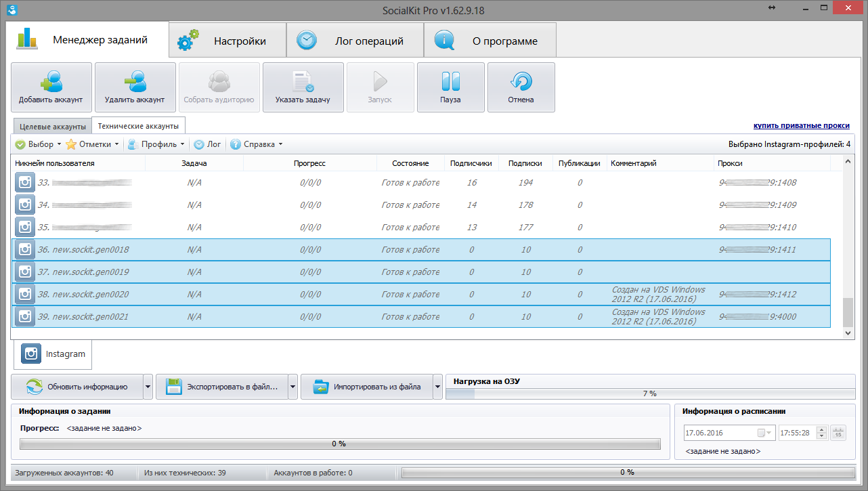Click the Add account button
The width and height of the screenshot is (868, 491).
tap(51, 87)
